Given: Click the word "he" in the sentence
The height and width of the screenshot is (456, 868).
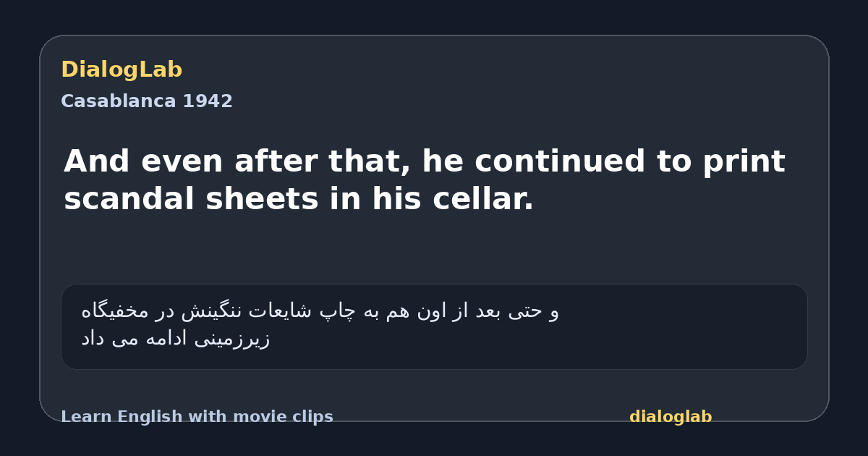Looking at the screenshot, I should click(x=443, y=161).
